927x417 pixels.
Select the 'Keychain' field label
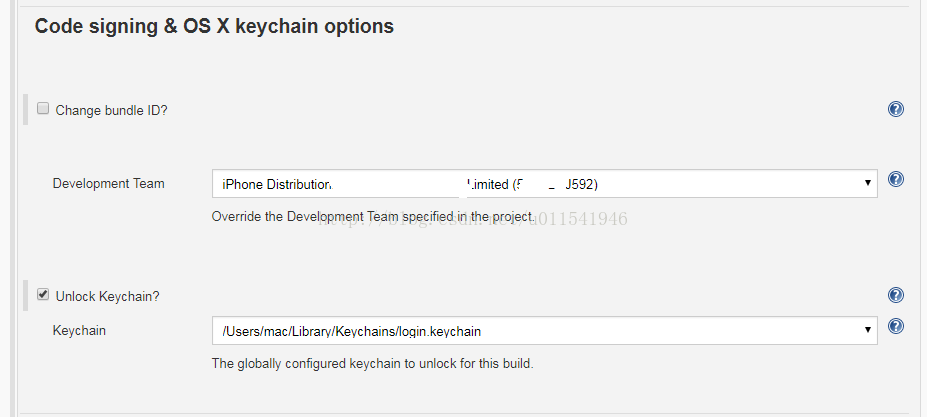pos(79,330)
